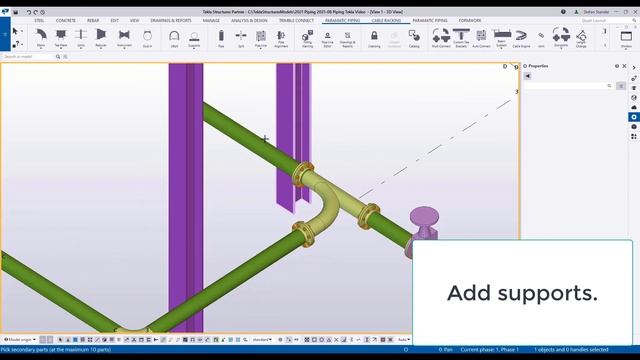Click the undo arrow in title bar
This screenshot has height=360, width=640.
point(29,12)
